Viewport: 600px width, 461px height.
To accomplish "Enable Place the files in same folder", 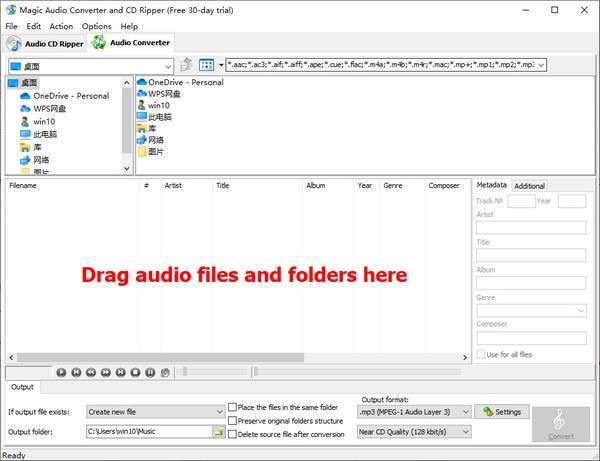I will click(x=233, y=407).
